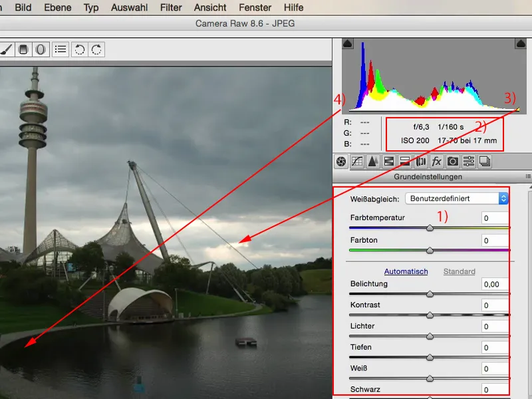Click the Farbtemperatur value field
This screenshot has width=532, height=399.
tap(495, 218)
